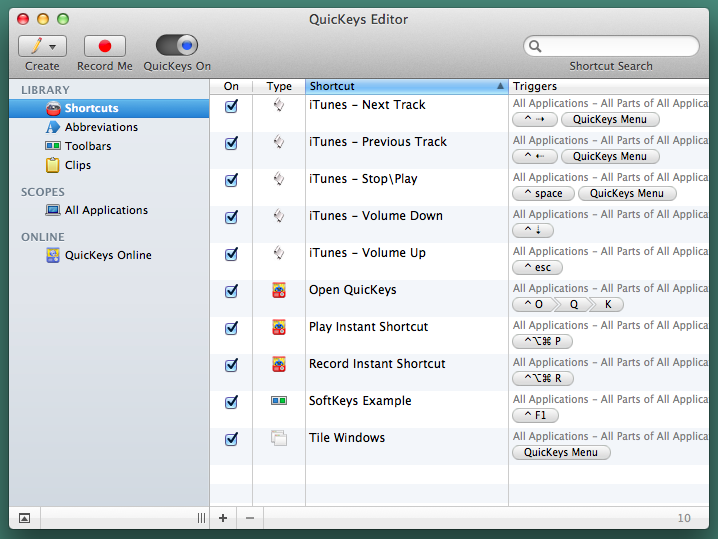Screen dimensions: 718x539
Task: Select Shortcuts in the Library sidebar
Action: [x=91, y=108]
